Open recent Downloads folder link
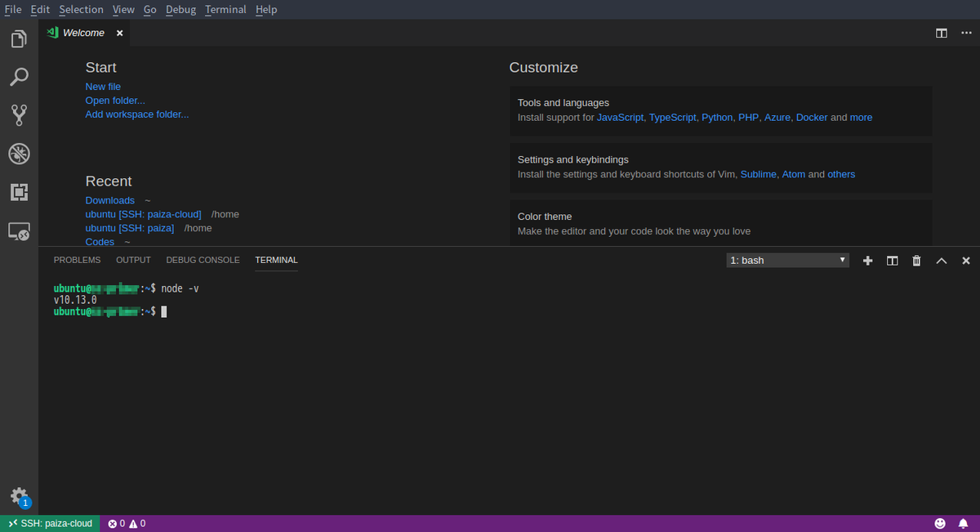Screen dimensions: 980x532 [110, 200]
